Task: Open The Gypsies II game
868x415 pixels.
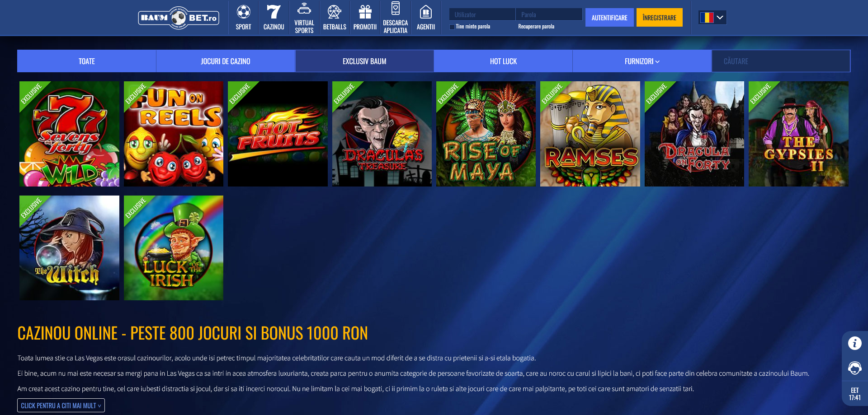Action: point(798,134)
